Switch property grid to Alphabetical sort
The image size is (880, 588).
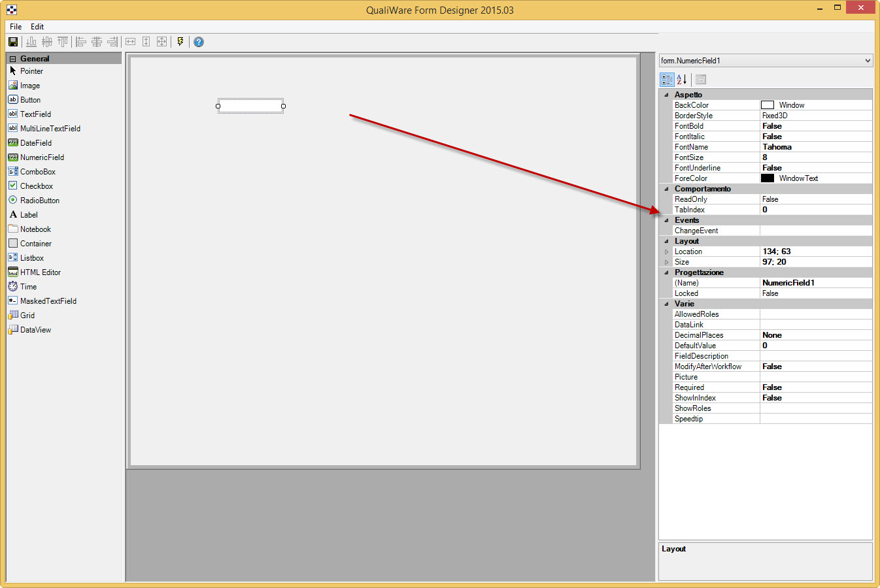(x=682, y=80)
